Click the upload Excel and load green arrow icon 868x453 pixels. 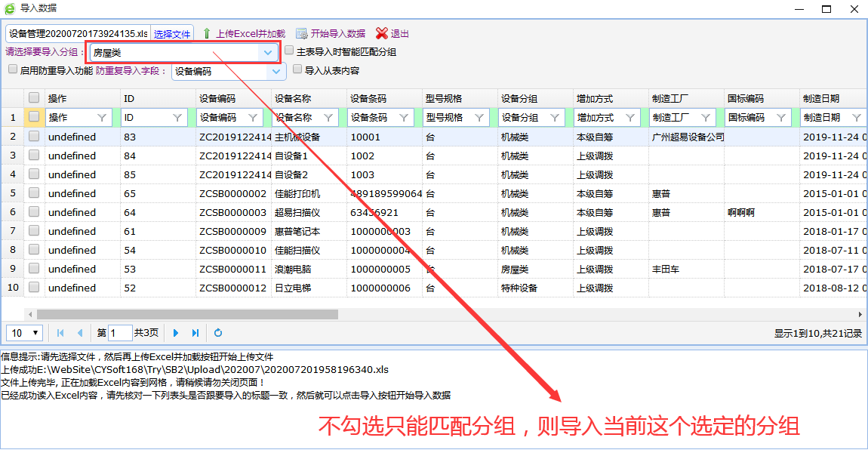coord(207,33)
